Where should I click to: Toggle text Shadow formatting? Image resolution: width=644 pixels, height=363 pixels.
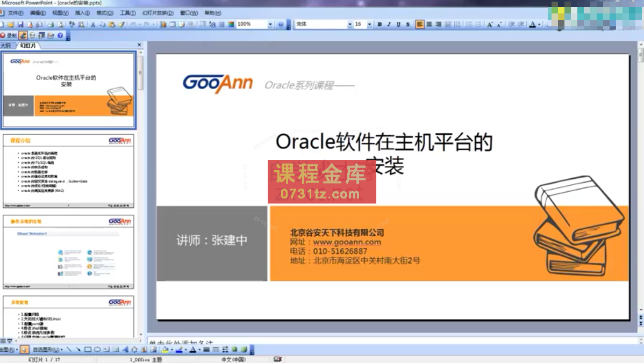click(x=408, y=25)
